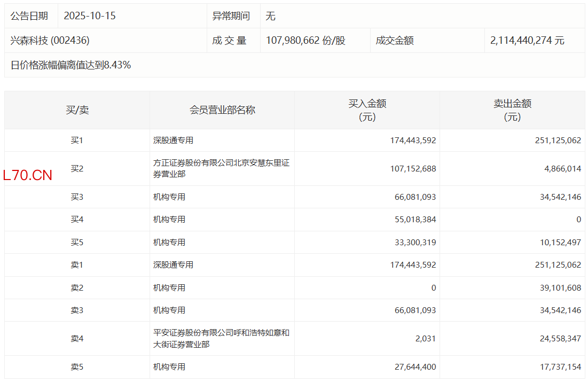The image size is (588, 382).
Task: Click the 卖出金额 (元) column header
Action: [512, 110]
